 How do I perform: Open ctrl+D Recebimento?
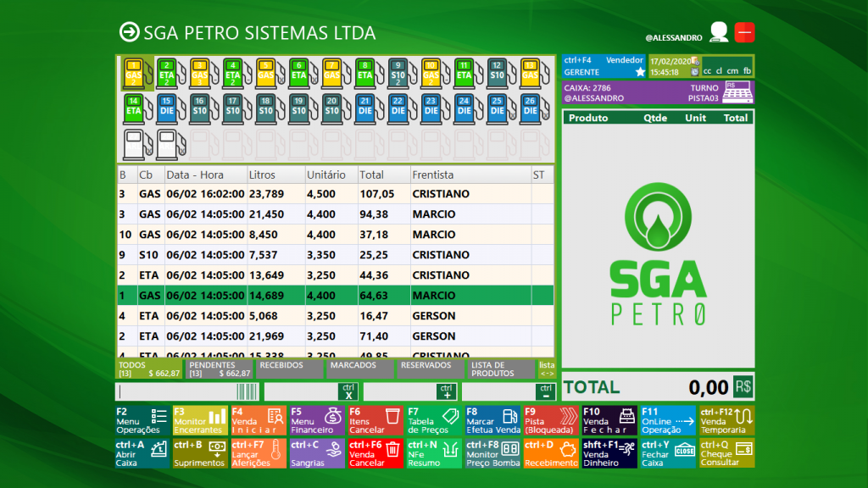point(551,454)
